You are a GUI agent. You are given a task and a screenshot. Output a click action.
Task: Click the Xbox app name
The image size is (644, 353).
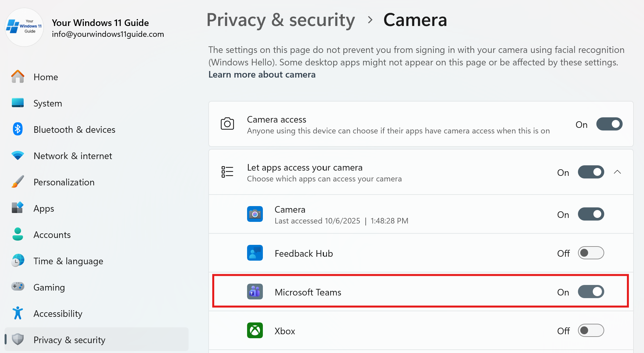coord(285,331)
